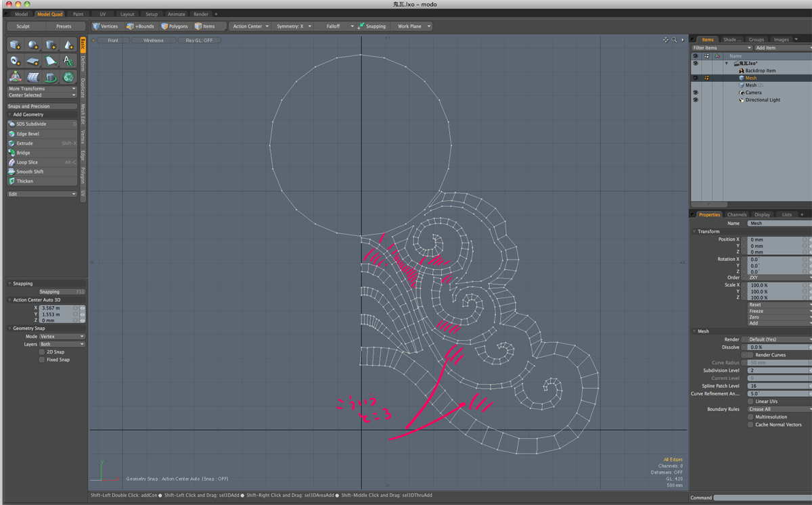Collapse the scene file tree arrow
This screenshot has height=505, width=812.
pyautogui.click(x=727, y=64)
